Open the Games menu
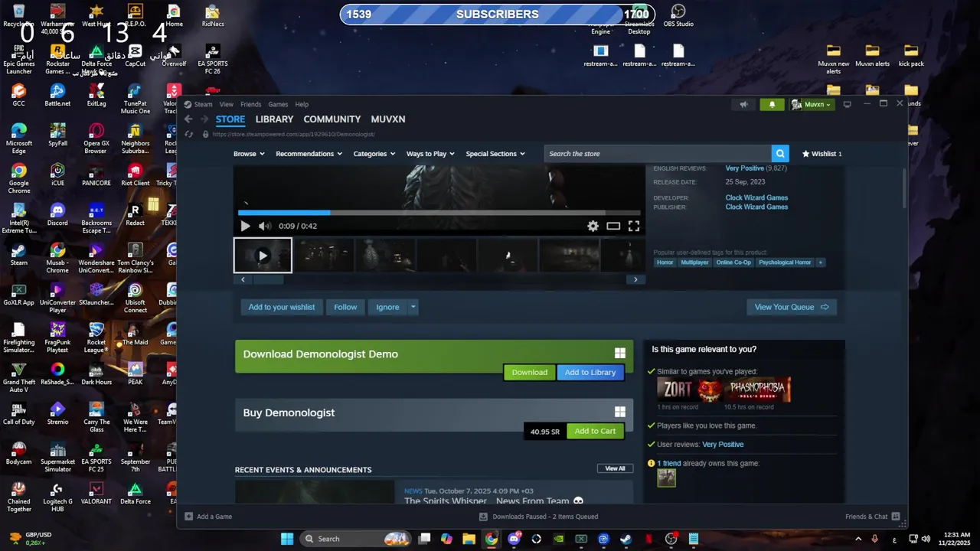Image resolution: width=980 pixels, height=551 pixels. click(x=278, y=104)
